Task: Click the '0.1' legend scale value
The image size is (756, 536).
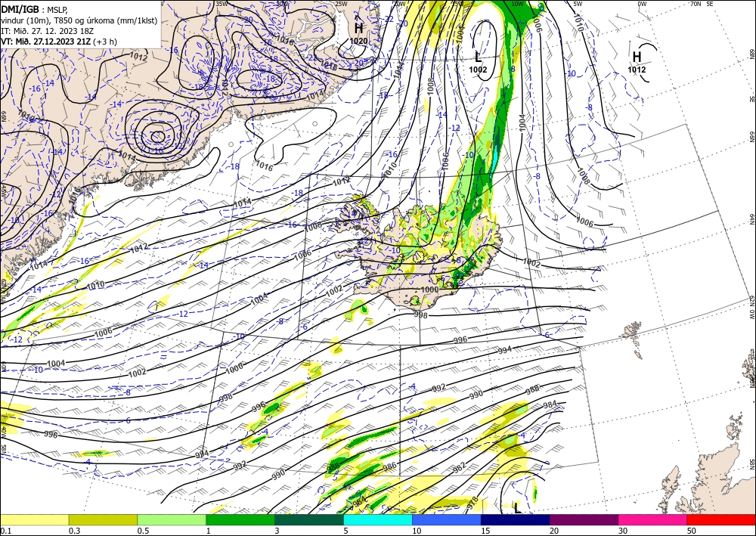Action: click(x=5, y=531)
